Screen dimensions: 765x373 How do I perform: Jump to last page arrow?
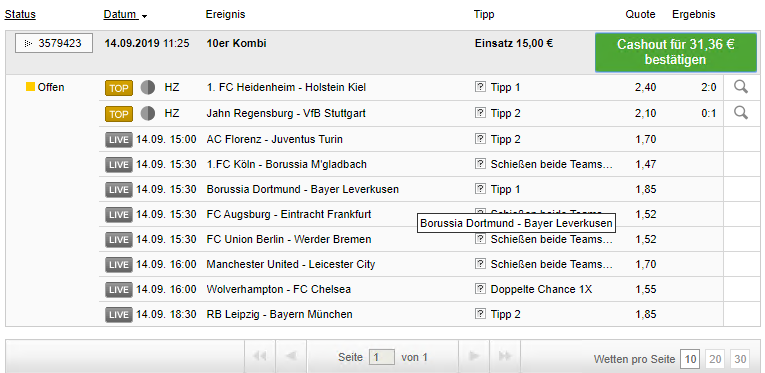pyautogui.click(x=505, y=356)
